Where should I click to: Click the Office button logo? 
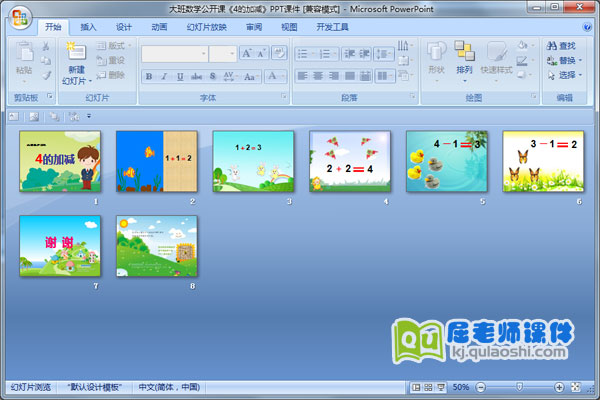click(x=20, y=18)
